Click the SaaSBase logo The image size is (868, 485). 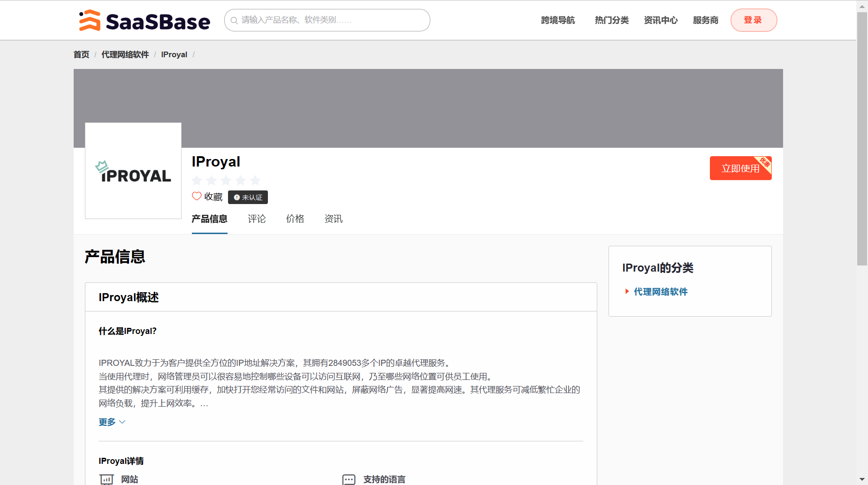pos(145,21)
